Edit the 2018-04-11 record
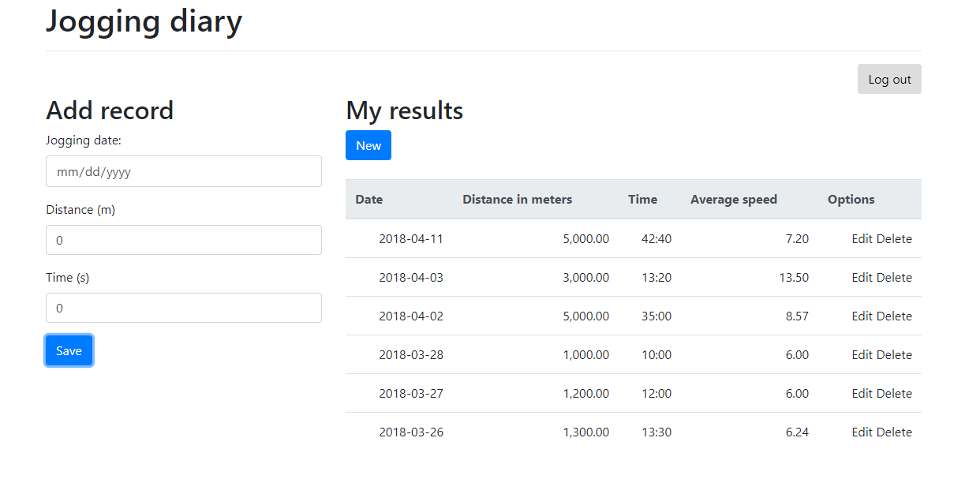980x479 pixels. coord(862,239)
